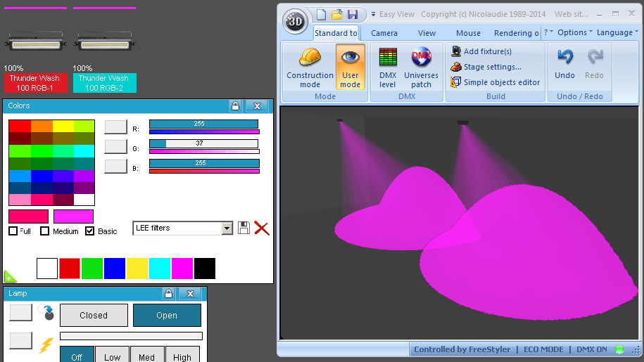Set strobe to Med
644x362 pixels.
pyautogui.click(x=146, y=356)
